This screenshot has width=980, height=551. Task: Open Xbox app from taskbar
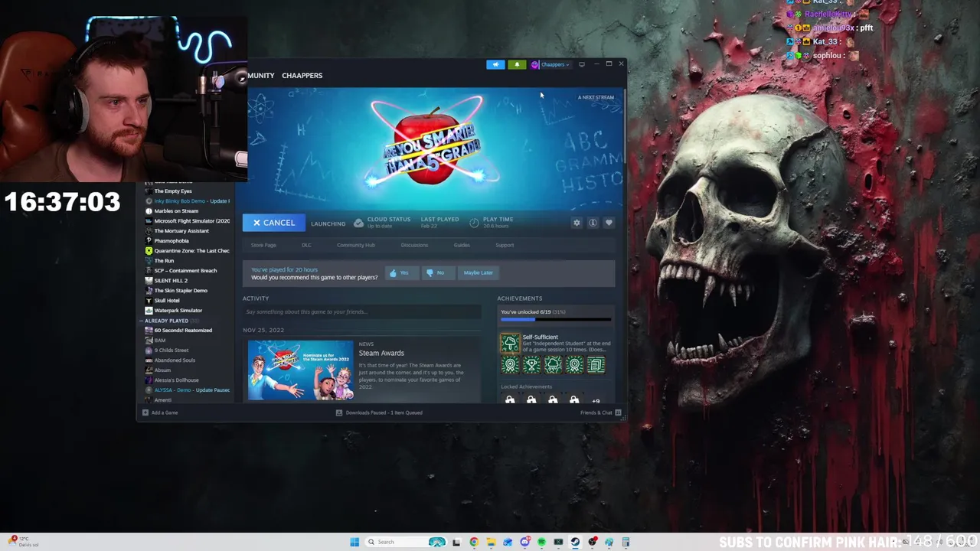pos(558,542)
